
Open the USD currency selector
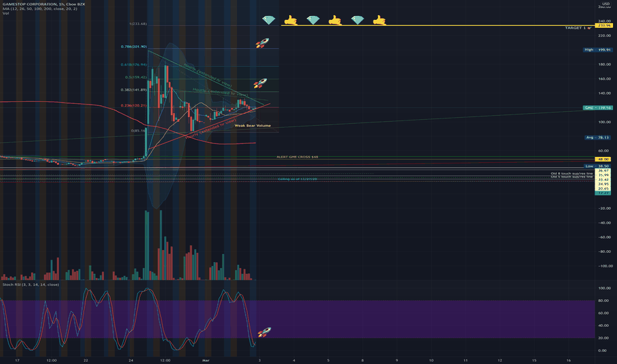coord(606,3)
